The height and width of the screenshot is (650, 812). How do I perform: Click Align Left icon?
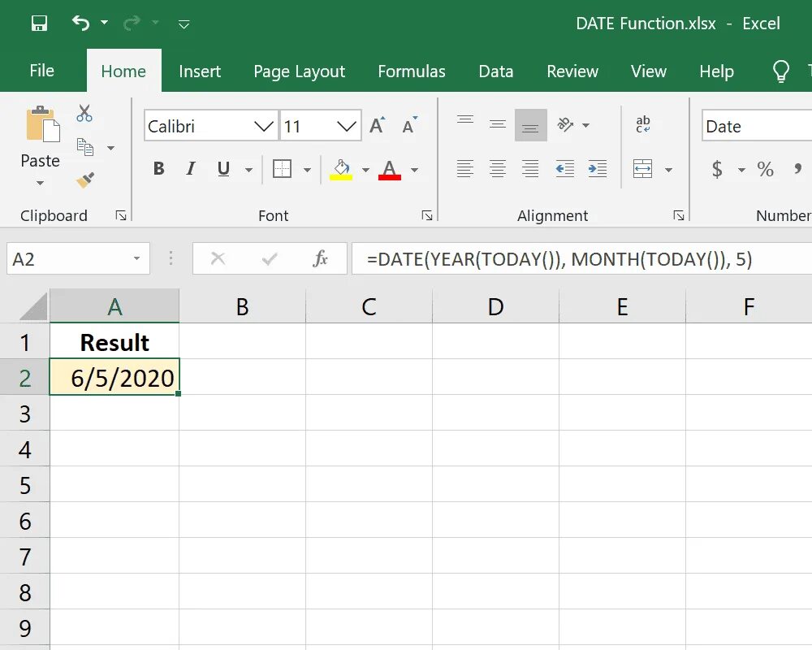coord(465,169)
